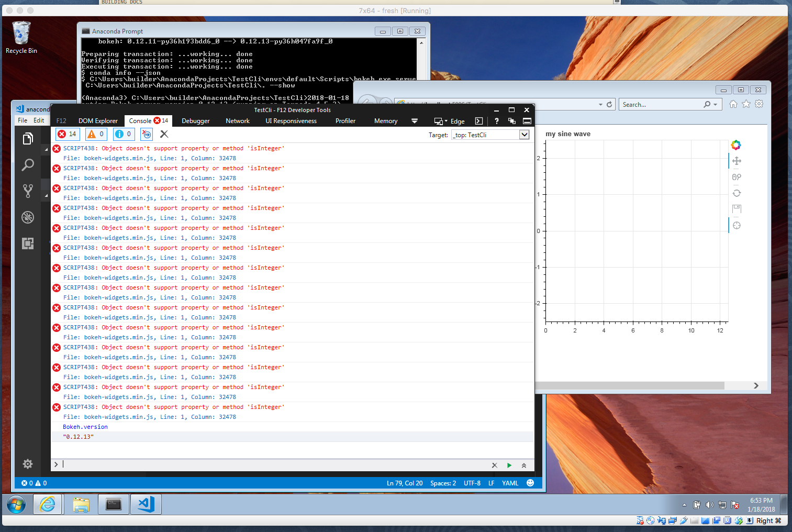Run console script with green play icon
Screen dimensions: 792x532
point(509,465)
